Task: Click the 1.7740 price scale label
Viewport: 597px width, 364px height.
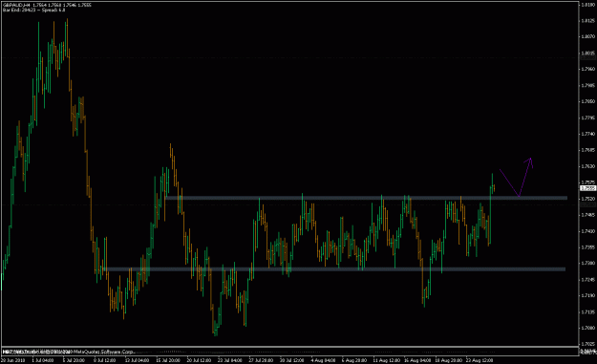Action: (588, 134)
